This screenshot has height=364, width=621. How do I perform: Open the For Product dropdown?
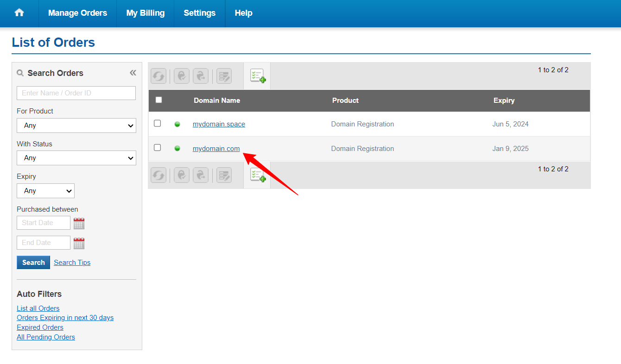click(76, 126)
